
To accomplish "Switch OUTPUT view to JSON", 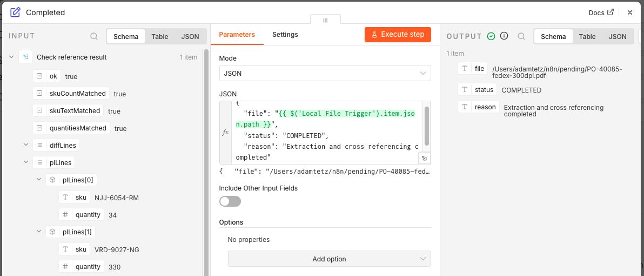I will tap(618, 36).
